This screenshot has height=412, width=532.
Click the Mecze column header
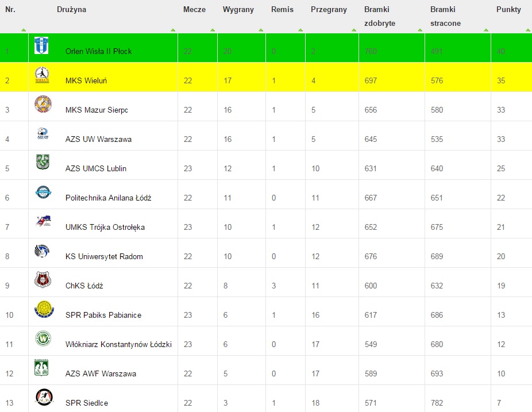click(x=194, y=10)
